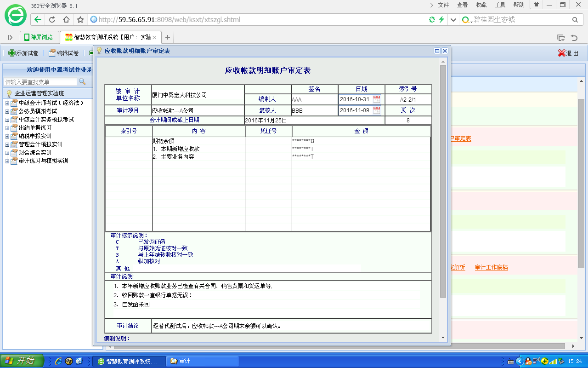Screen dimensions: 588x368
Task: Click the 退出 exit button
Action: pos(568,53)
